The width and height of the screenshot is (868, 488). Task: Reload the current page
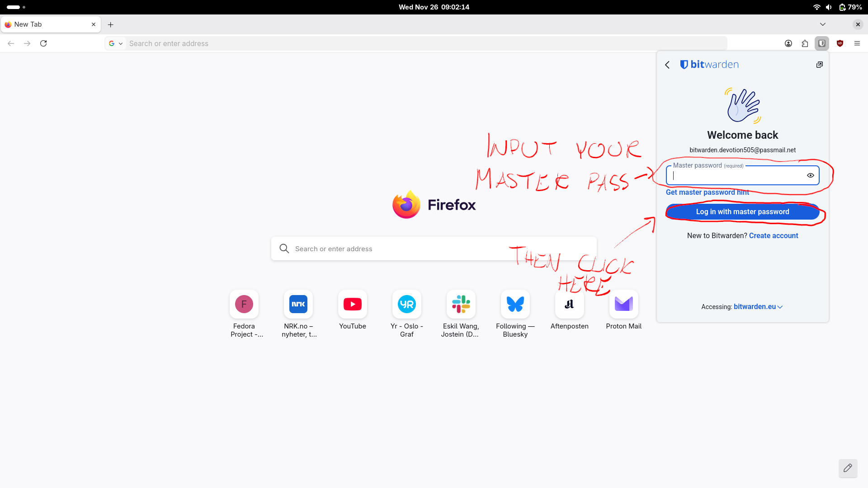pyautogui.click(x=43, y=43)
